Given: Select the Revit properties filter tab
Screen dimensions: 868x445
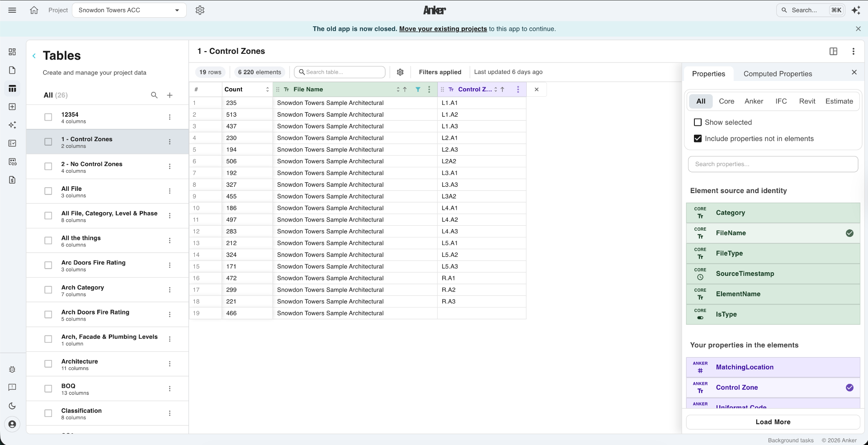Looking at the screenshot, I should [x=807, y=101].
